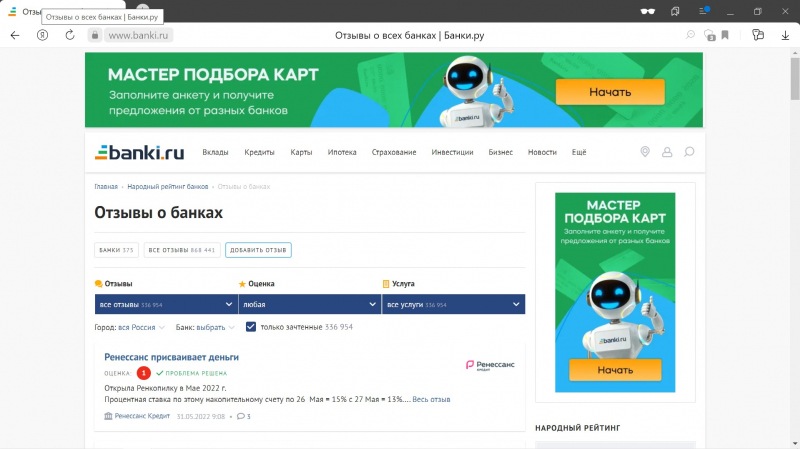Click the sidebar robot ad image

pos(615,292)
